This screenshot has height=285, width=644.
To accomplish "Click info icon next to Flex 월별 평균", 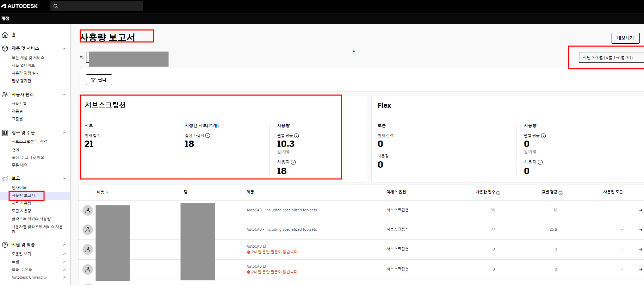I will click(x=544, y=136).
